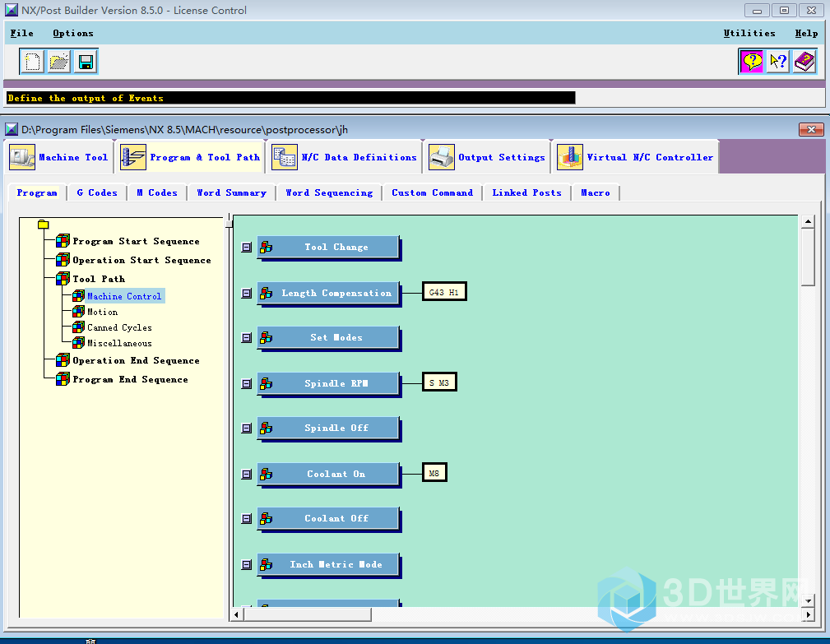The height and width of the screenshot is (644, 830).
Task: Open the Word Summary sub-tab
Action: click(x=231, y=192)
